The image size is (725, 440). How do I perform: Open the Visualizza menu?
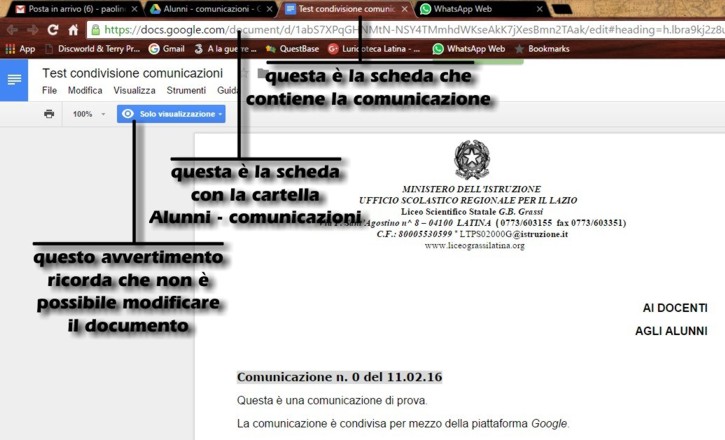click(x=135, y=90)
